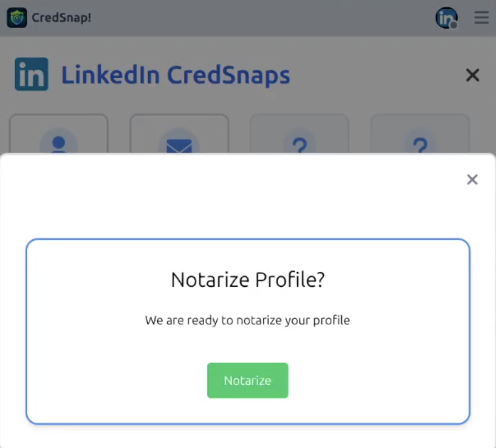Open the hamburger menu
This screenshot has width=496, height=448.
click(x=482, y=18)
